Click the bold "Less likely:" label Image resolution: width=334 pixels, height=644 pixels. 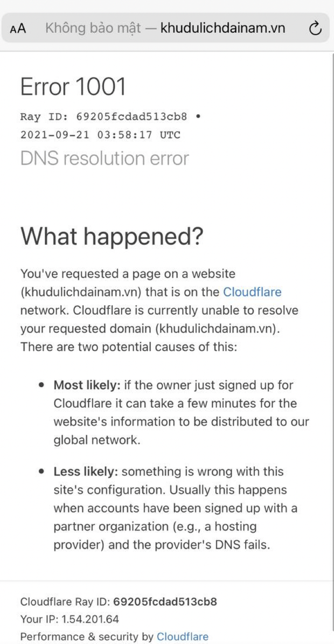pyautogui.click(x=86, y=472)
